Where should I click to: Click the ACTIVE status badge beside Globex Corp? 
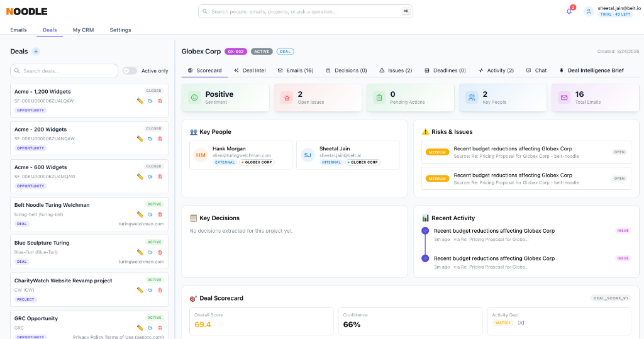pos(262,52)
